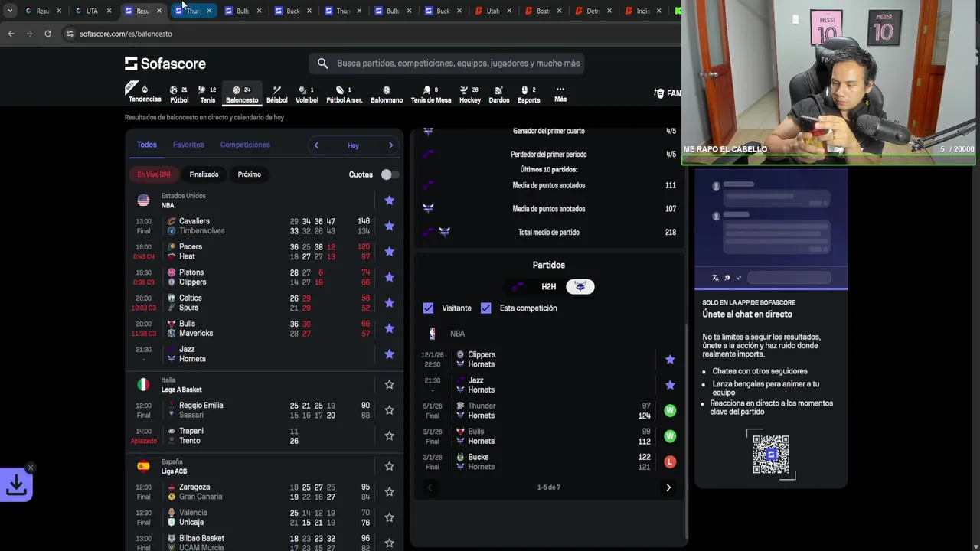Expand the Más sports menu

[x=560, y=94]
